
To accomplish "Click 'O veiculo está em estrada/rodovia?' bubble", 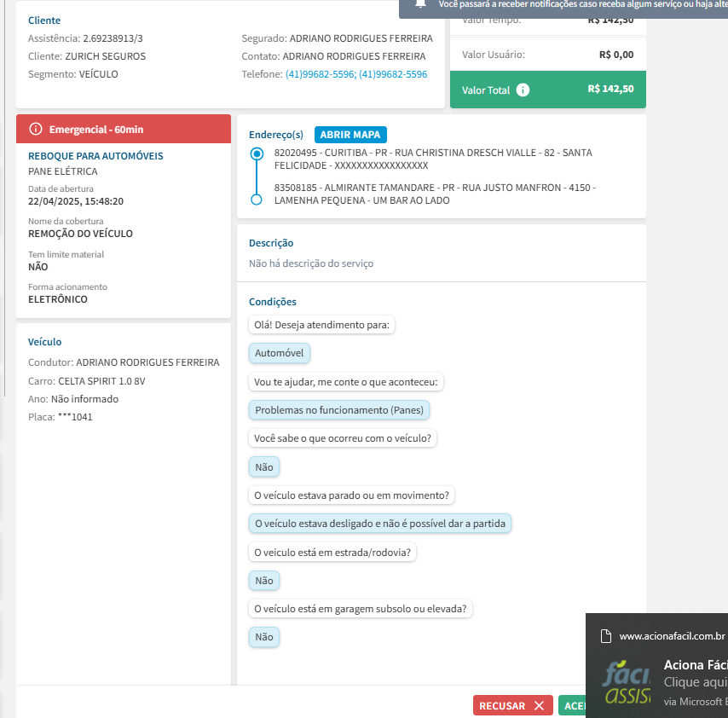I will pos(332,553).
